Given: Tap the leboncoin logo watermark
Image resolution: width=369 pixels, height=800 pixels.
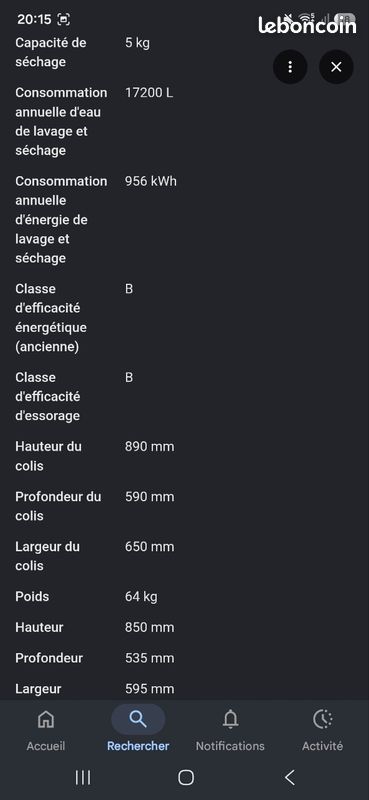Looking at the screenshot, I should tap(307, 25).
